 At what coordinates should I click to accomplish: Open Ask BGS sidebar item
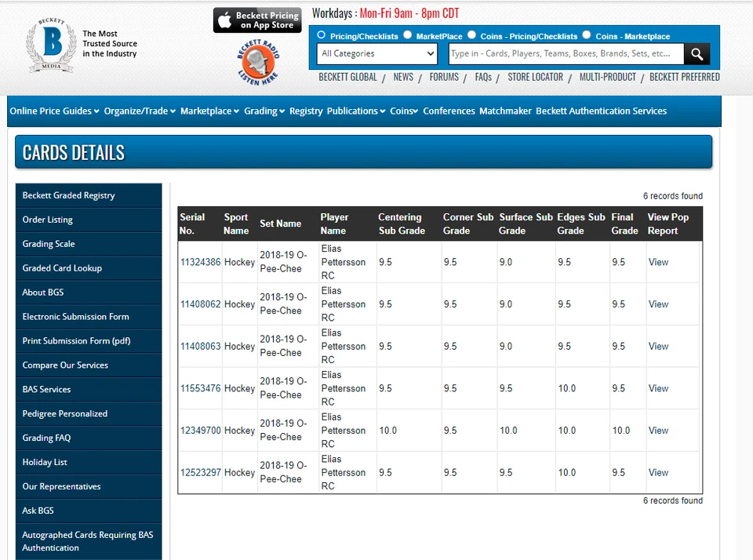tap(89, 511)
